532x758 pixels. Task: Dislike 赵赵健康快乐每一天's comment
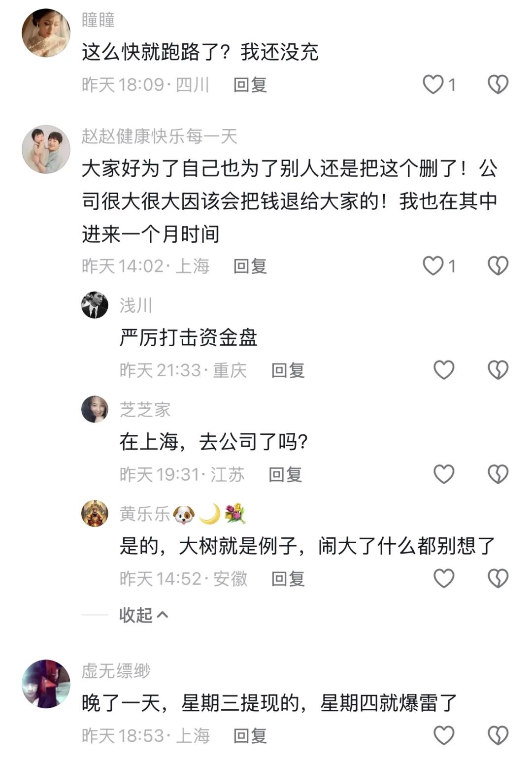[498, 266]
